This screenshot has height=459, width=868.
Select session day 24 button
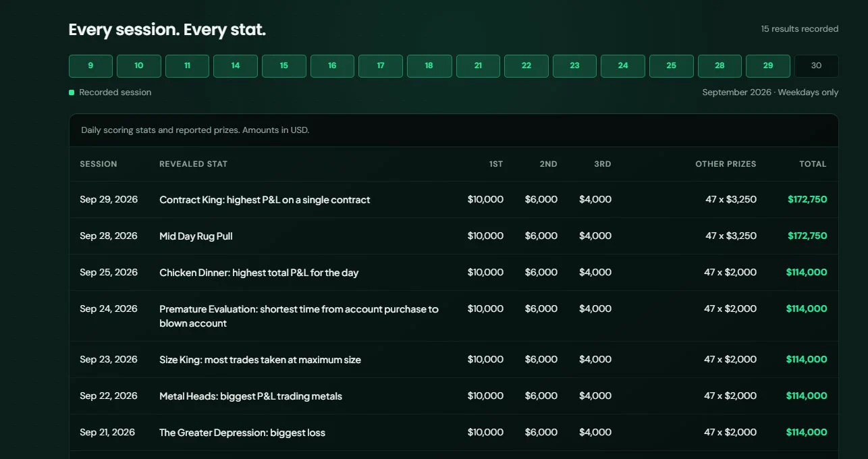click(x=623, y=66)
